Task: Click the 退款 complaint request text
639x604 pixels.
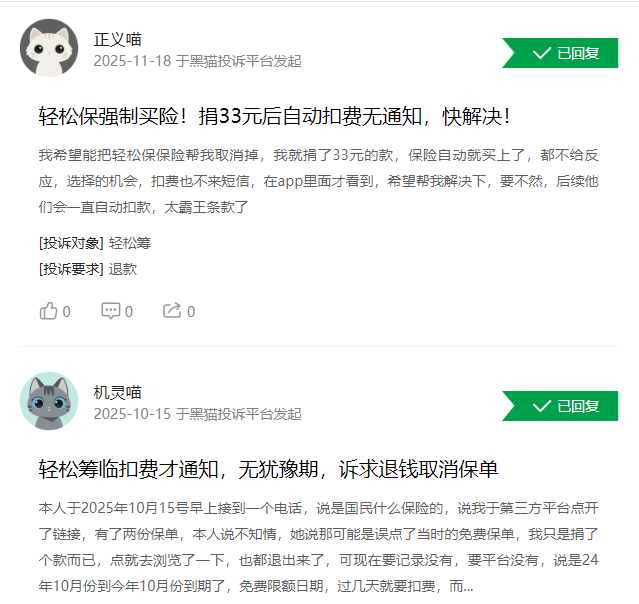Action: pos(123,269)
